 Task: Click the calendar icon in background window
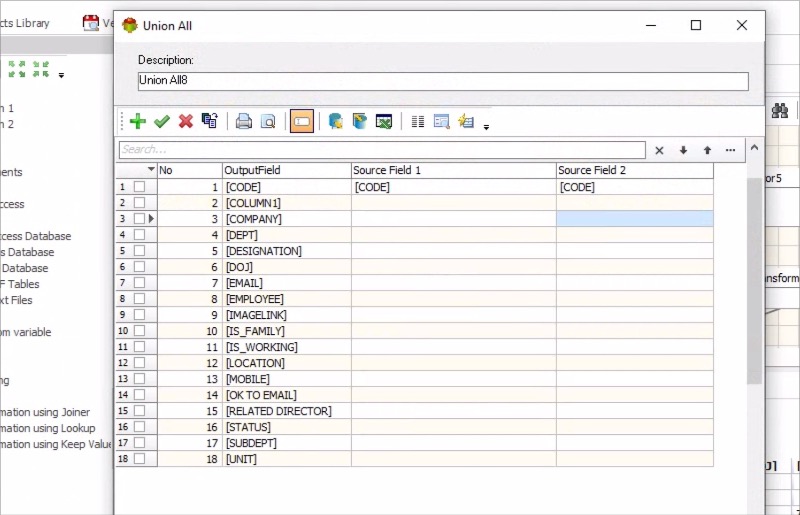pyautogui.click(x=91, y=22)
